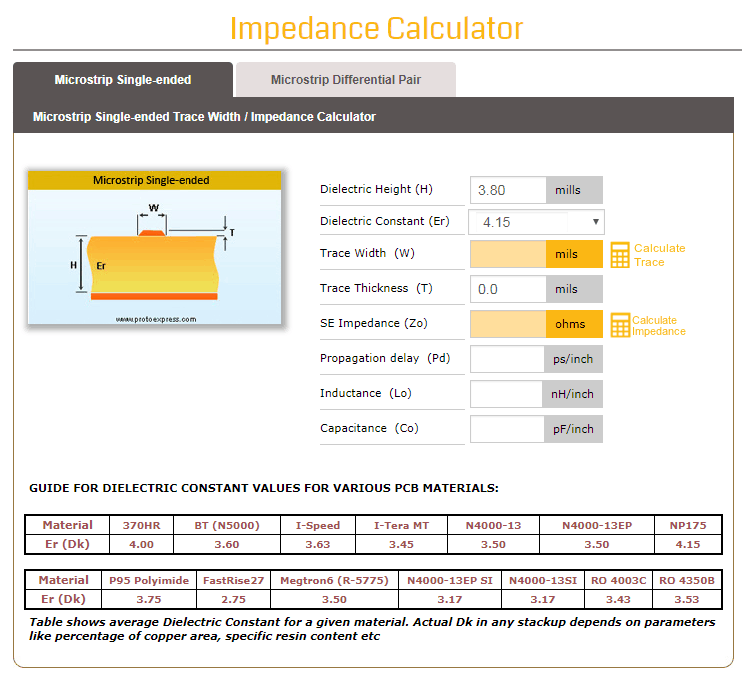Viewport: 751px width, 677px height.
Task: Click the Inductance (Lo) output field
Action: tap(506, 394)
